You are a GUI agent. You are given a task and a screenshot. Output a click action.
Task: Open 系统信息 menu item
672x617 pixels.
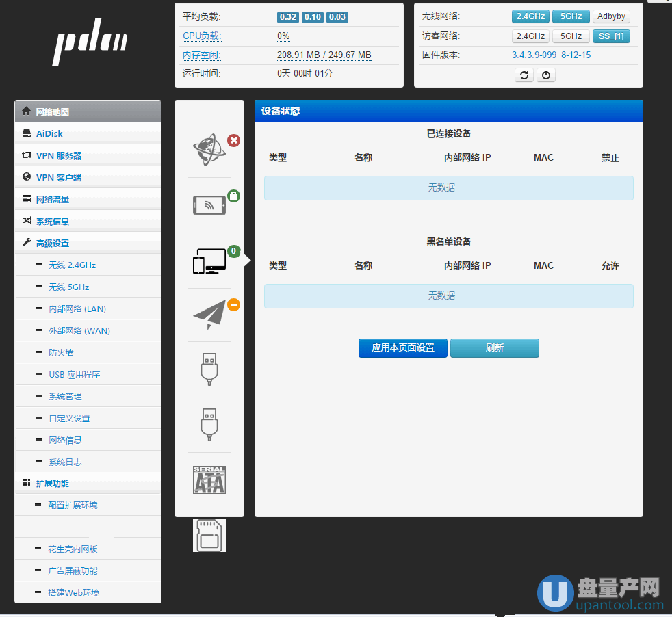pos(88,221)
